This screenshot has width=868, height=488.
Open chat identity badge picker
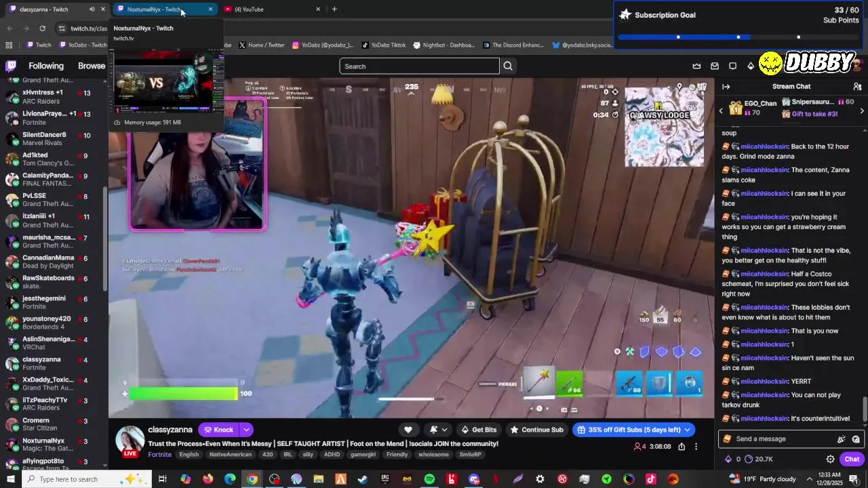pyautogui.click(x=728, y=439)
